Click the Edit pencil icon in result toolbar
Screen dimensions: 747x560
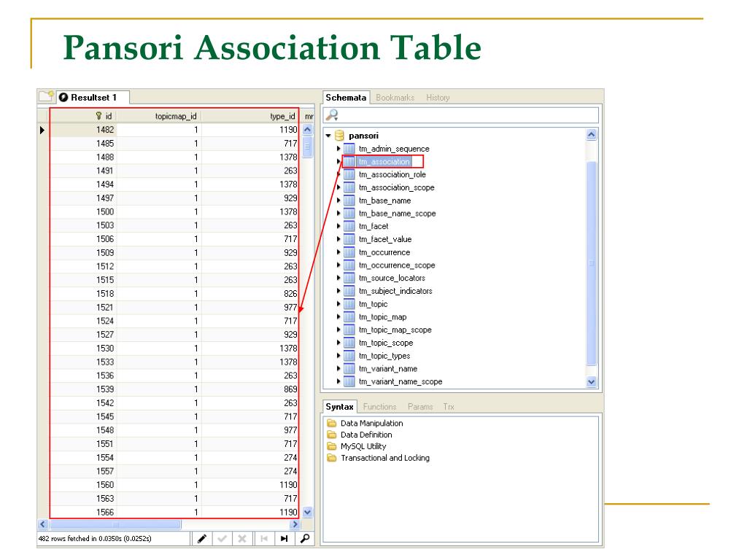point(201,539)
